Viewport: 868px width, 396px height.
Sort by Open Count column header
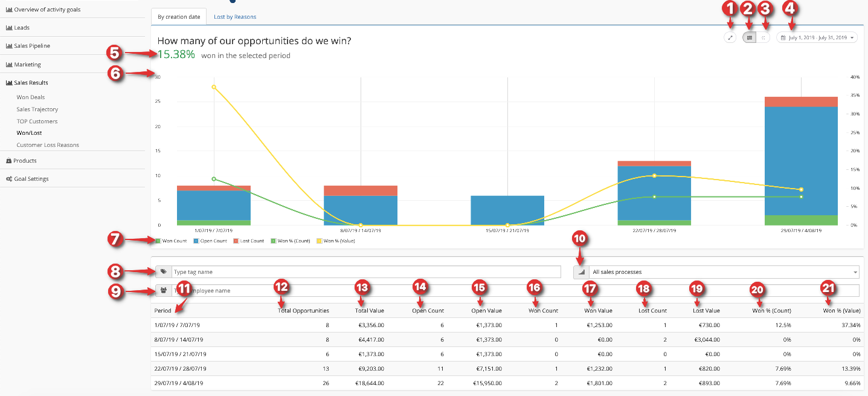[428, 311]
